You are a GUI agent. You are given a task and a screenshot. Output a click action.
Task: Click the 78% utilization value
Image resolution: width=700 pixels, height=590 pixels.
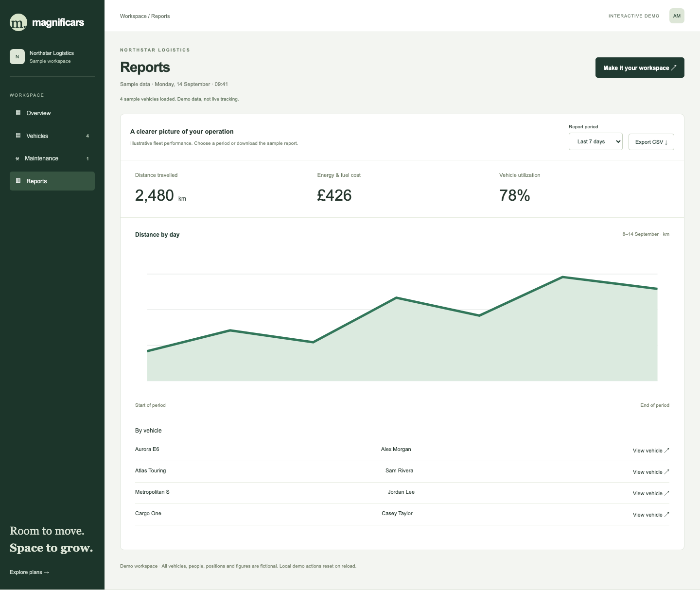pos(515,195)
